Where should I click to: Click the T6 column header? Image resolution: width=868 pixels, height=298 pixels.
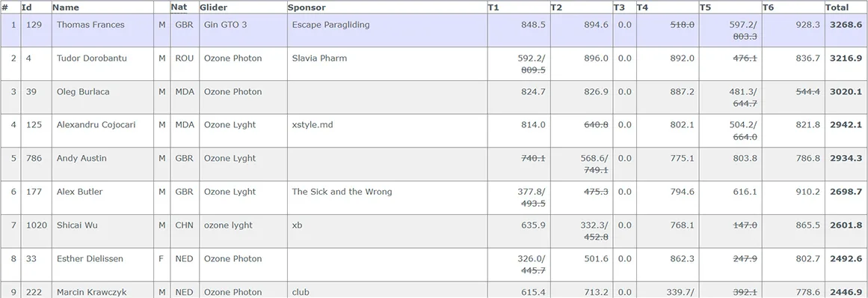click(x=768, y=7)
